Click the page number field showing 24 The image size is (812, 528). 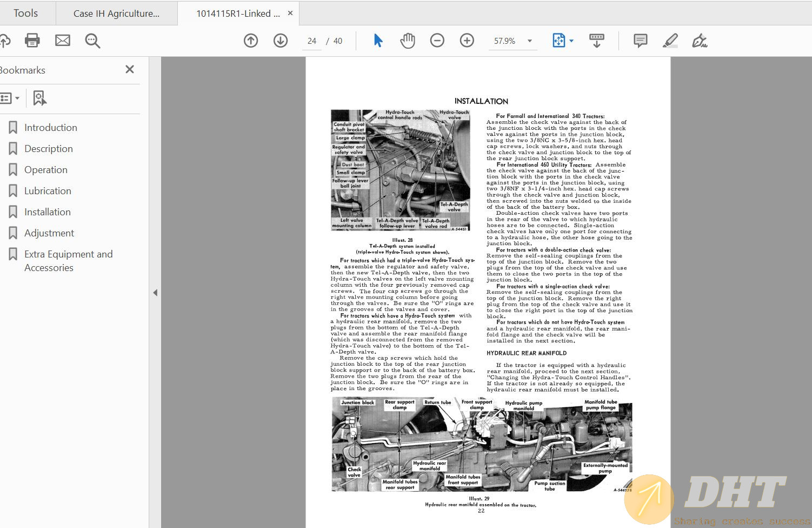(x=312, y=41)
